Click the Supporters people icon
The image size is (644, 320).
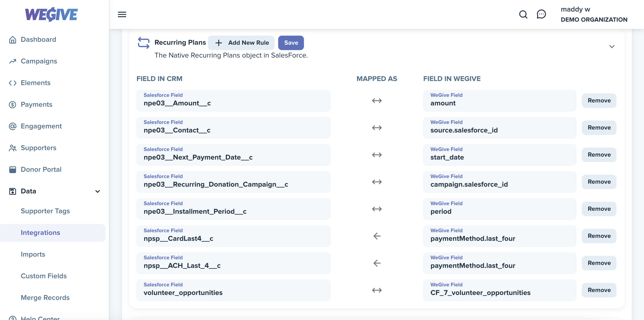tap(12, 148)
